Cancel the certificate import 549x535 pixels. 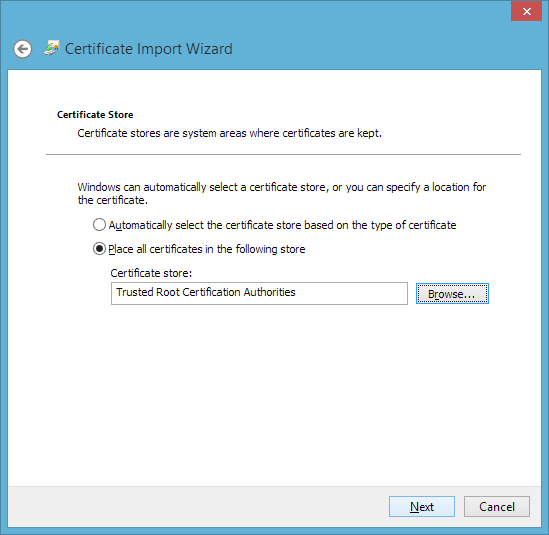click(496, 506)
